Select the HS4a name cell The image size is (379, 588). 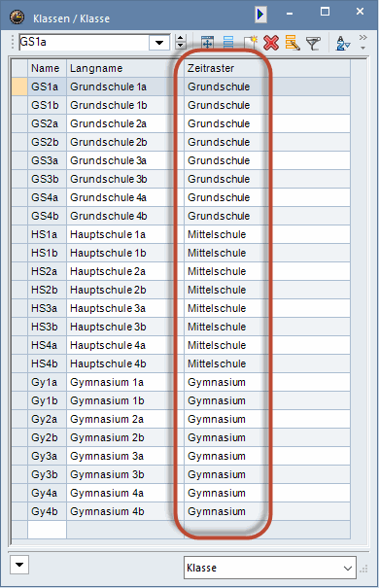pos(48,345)
